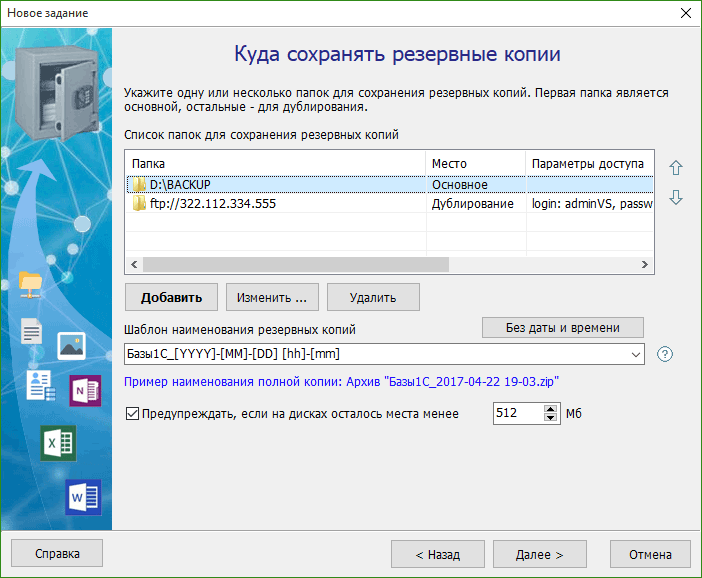Increase the free space threshold value
This screenshot has height=578, width=702.
pyautogui.click(x=550, y=408)
